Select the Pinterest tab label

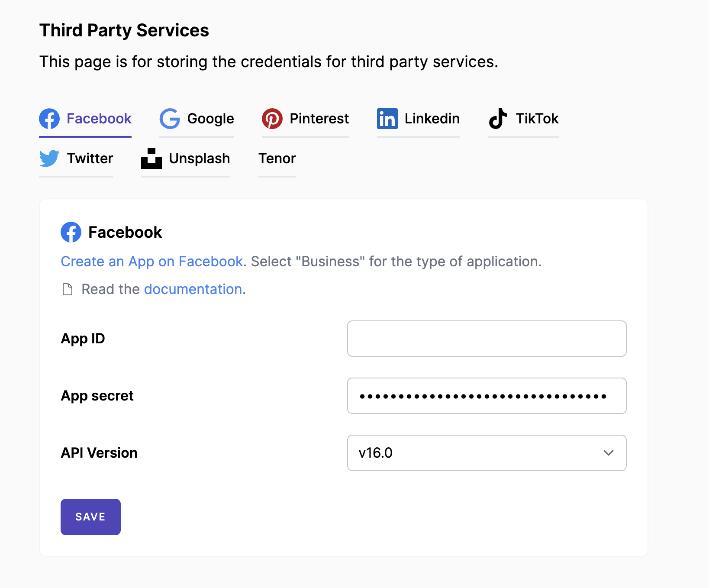tap(319, 119)
